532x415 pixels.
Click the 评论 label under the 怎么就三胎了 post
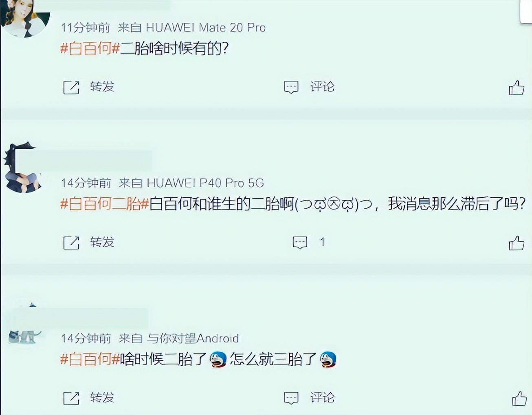coord(322,397)
